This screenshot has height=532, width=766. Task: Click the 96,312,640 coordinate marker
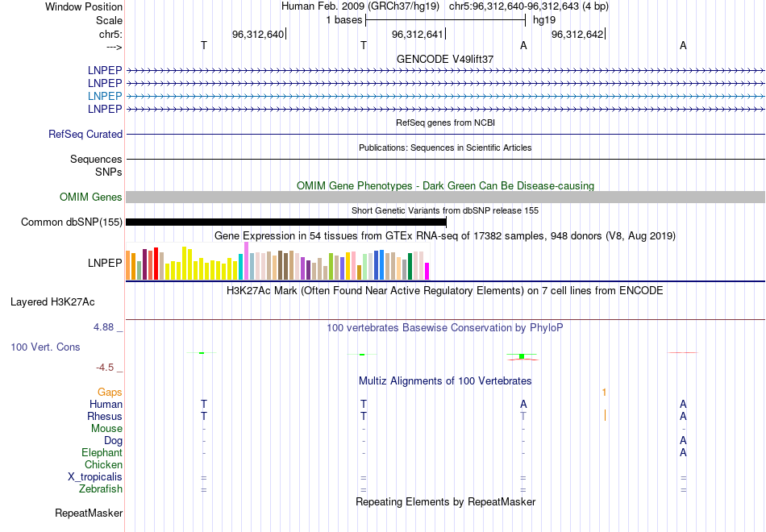258,34
